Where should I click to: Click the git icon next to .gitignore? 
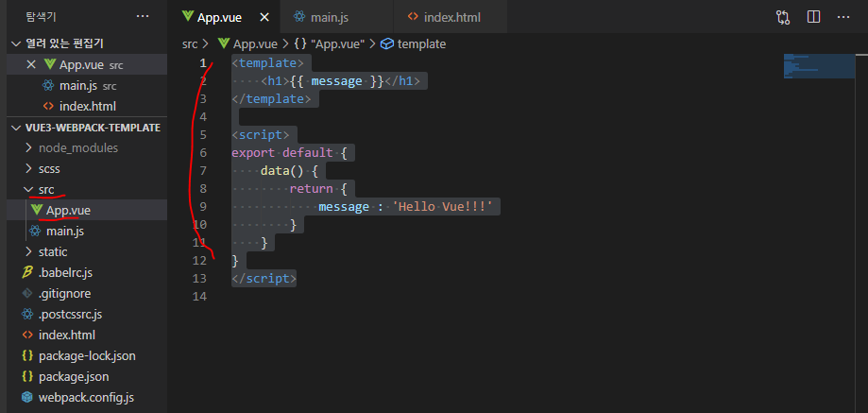[x=27, y=293]
